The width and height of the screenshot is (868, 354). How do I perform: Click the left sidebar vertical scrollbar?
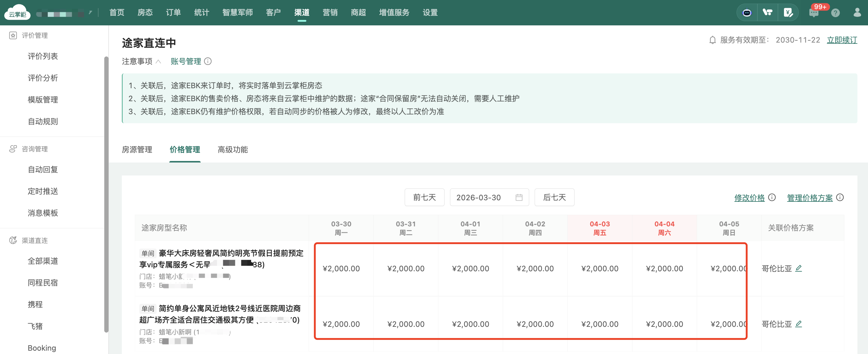tap(106, 194)
